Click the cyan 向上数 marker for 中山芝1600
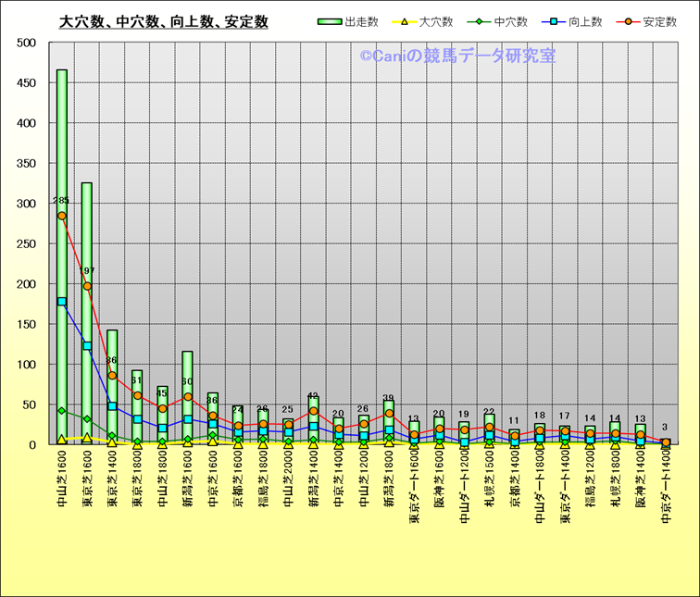The image size is (700, 597). pos(62,302)
